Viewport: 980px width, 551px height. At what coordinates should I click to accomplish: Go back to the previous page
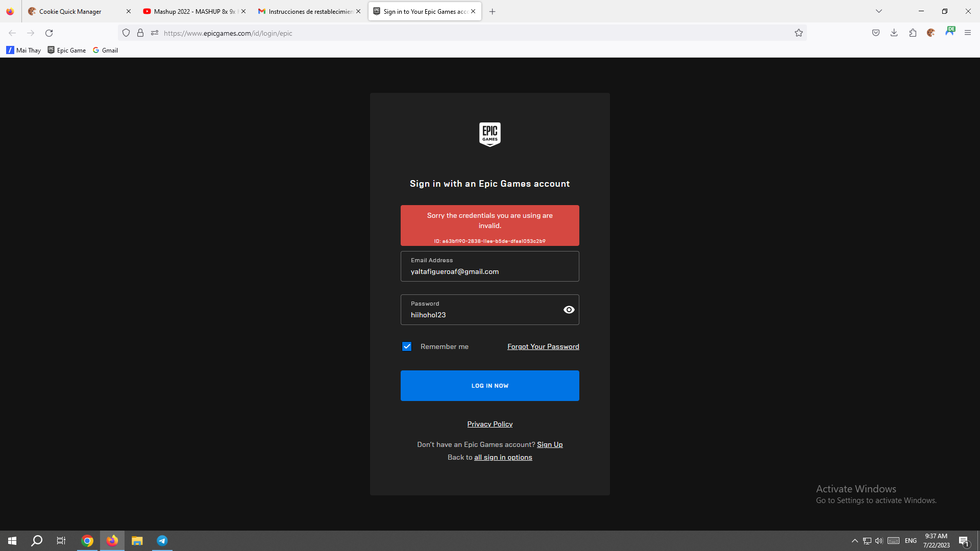click(12, 33)
